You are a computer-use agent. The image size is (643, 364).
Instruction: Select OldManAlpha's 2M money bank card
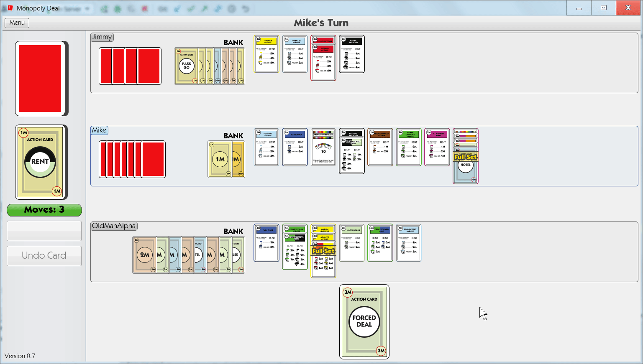(144, 255)
